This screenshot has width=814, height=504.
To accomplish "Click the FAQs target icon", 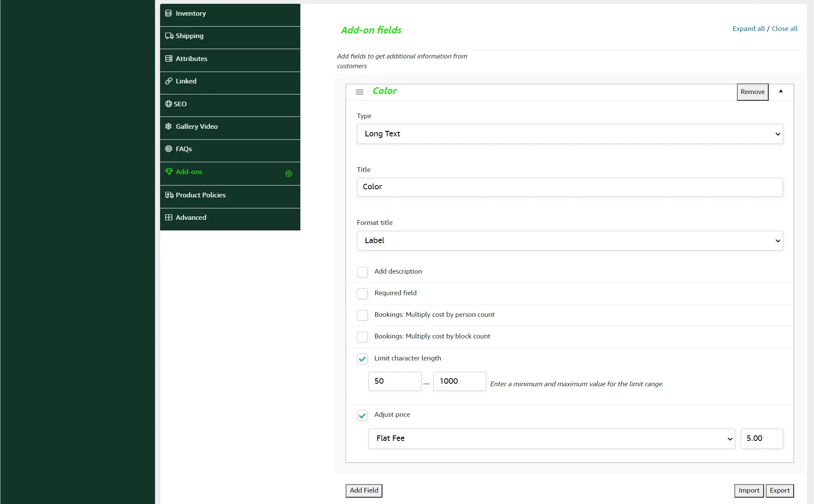I will pyautogui.click(x=169, y=149).
